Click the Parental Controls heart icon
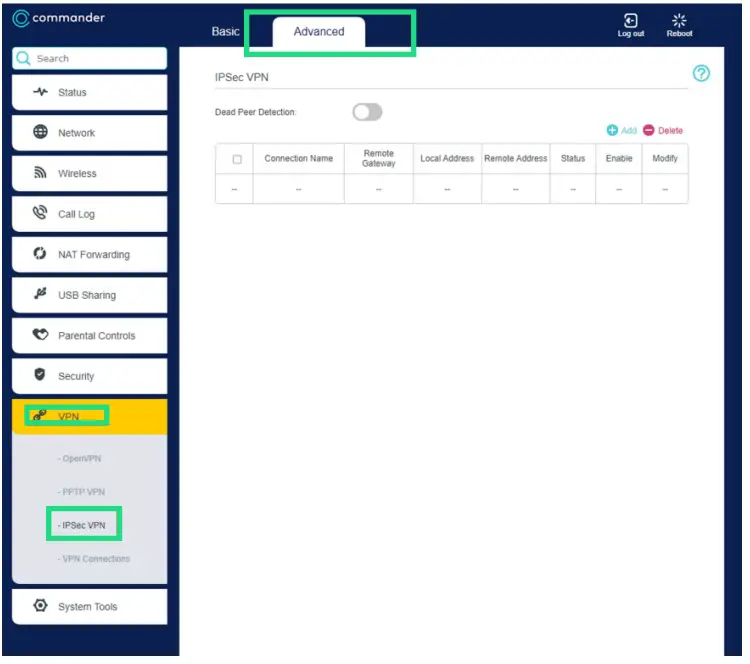The image size is (750, 664). tap(41, 334)
